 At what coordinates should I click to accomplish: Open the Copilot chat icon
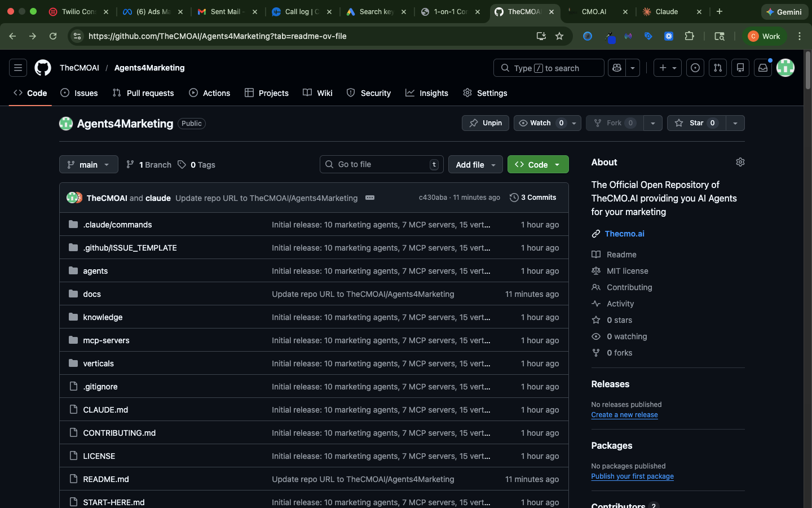coord(617,68)
